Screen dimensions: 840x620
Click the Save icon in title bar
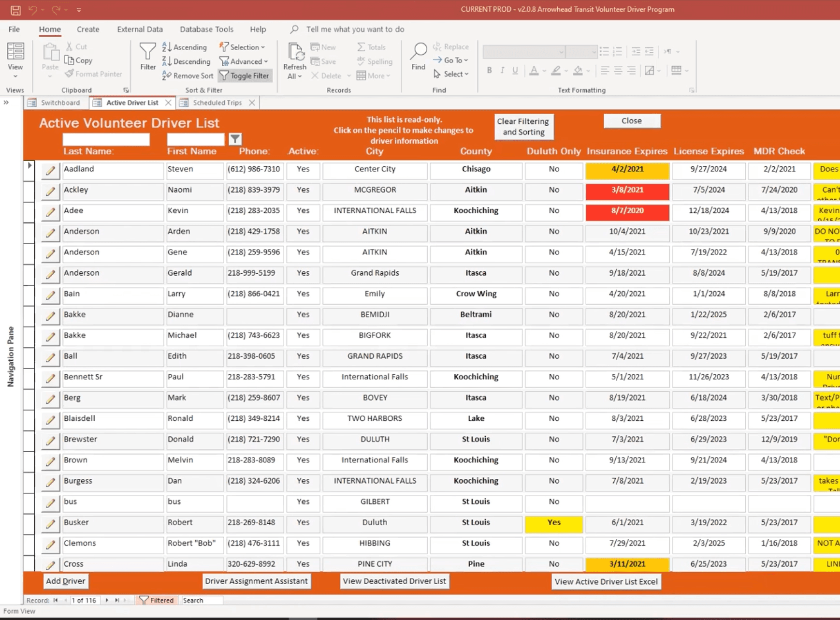pyautogui.click(x=15, y=10)
